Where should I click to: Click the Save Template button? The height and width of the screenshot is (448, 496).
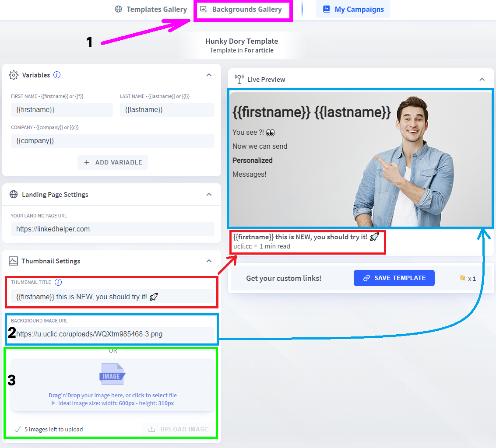394,278
